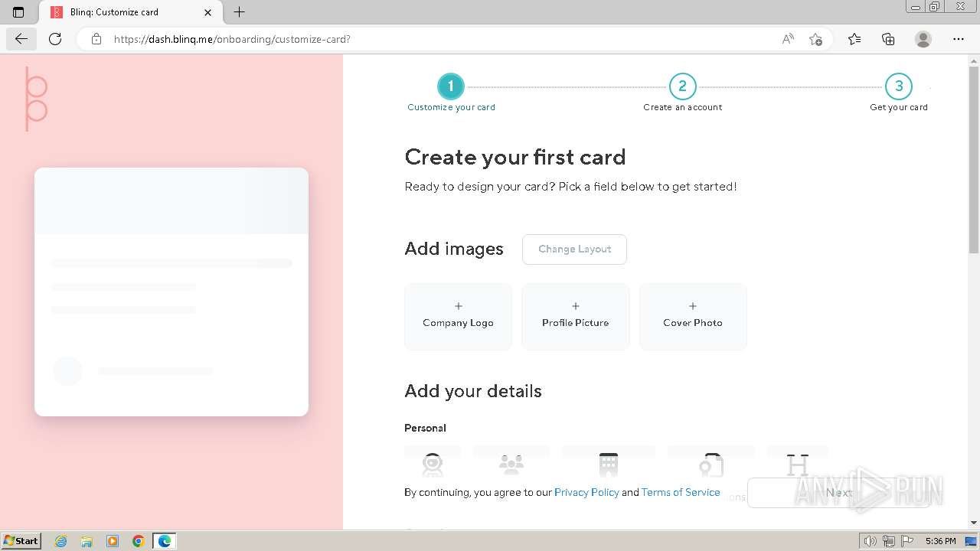Open the media player taskbar icon
The height and width of the screenshot is (551, 980).
[x=113, y=541]
